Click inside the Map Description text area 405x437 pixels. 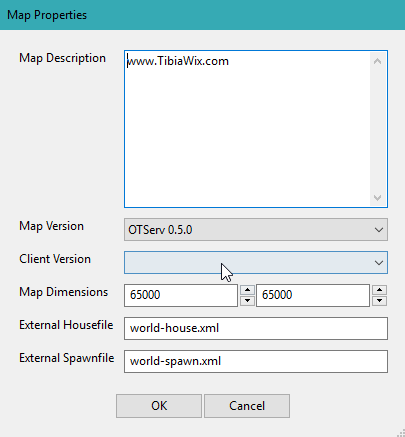[247, 129]
